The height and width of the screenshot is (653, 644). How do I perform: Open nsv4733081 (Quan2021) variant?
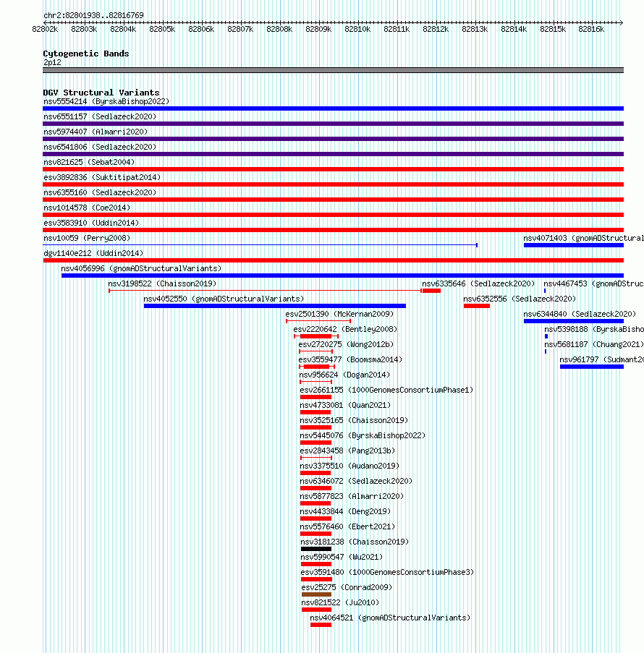coord(345,405)
